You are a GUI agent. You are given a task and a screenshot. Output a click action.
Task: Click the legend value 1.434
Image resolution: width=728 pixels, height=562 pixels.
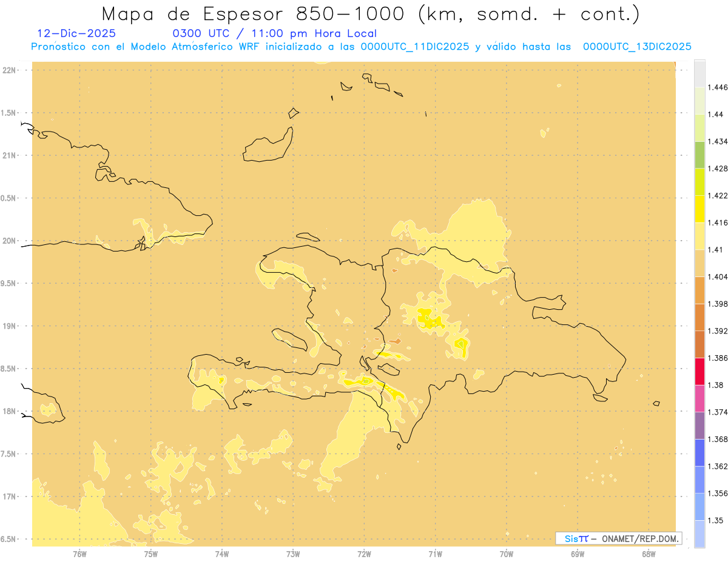coord(718,141)
